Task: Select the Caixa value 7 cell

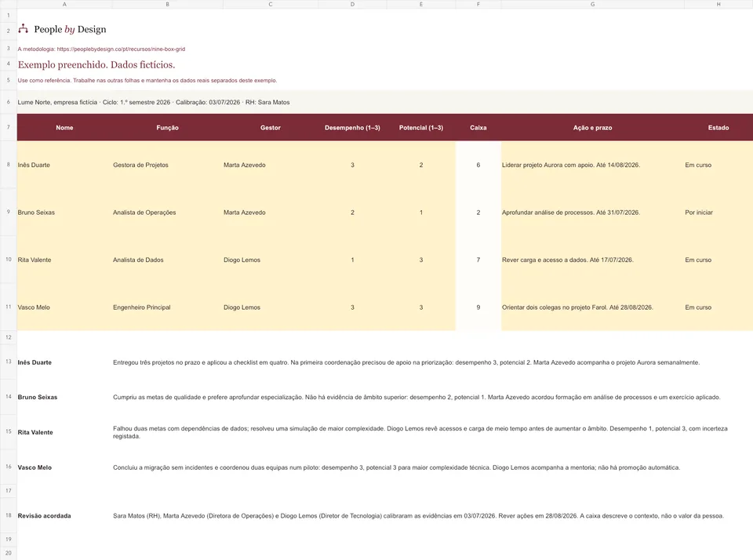Action: coord(478,260)
